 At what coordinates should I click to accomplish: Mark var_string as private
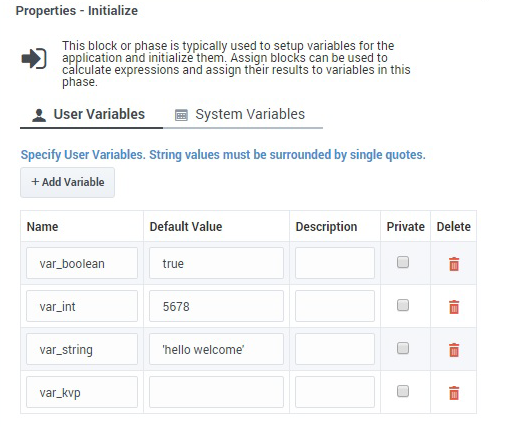[x=403, y=348]
